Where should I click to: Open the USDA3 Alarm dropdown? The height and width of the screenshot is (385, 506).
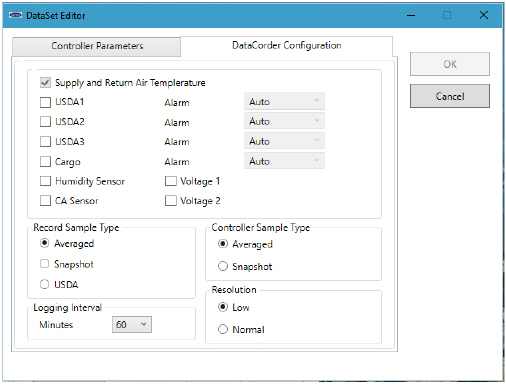click(284, 141)
